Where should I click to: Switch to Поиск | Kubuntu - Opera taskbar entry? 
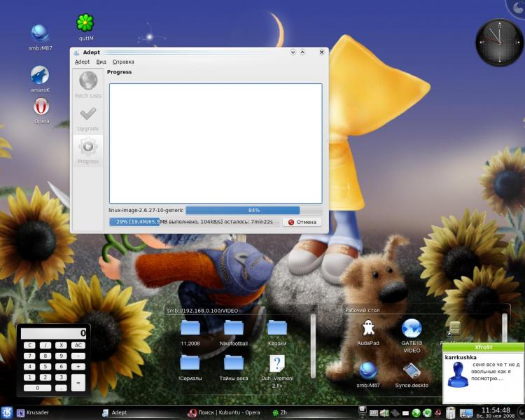point(223,412)
